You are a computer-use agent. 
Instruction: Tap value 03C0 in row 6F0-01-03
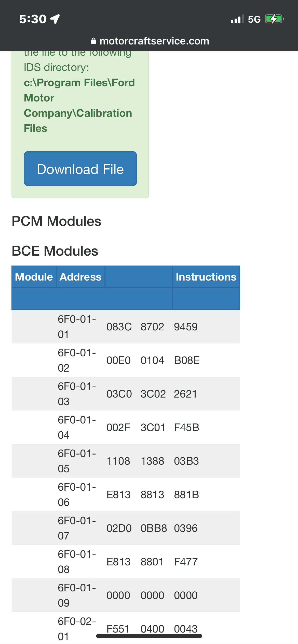(x=119, y=394)
